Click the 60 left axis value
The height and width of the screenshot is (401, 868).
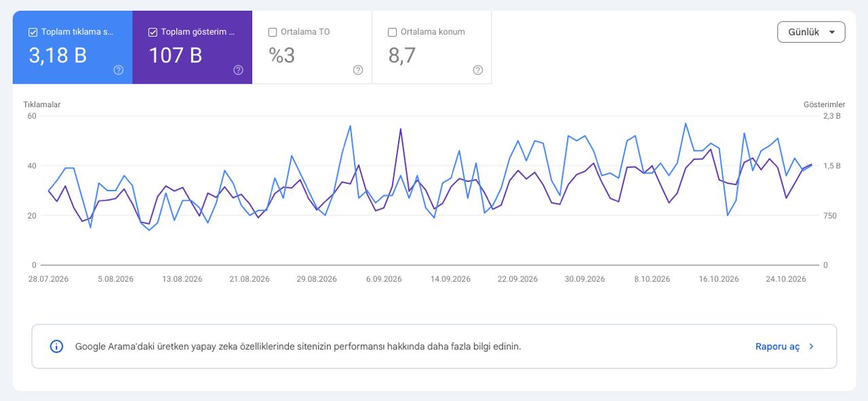click(32, 115)
